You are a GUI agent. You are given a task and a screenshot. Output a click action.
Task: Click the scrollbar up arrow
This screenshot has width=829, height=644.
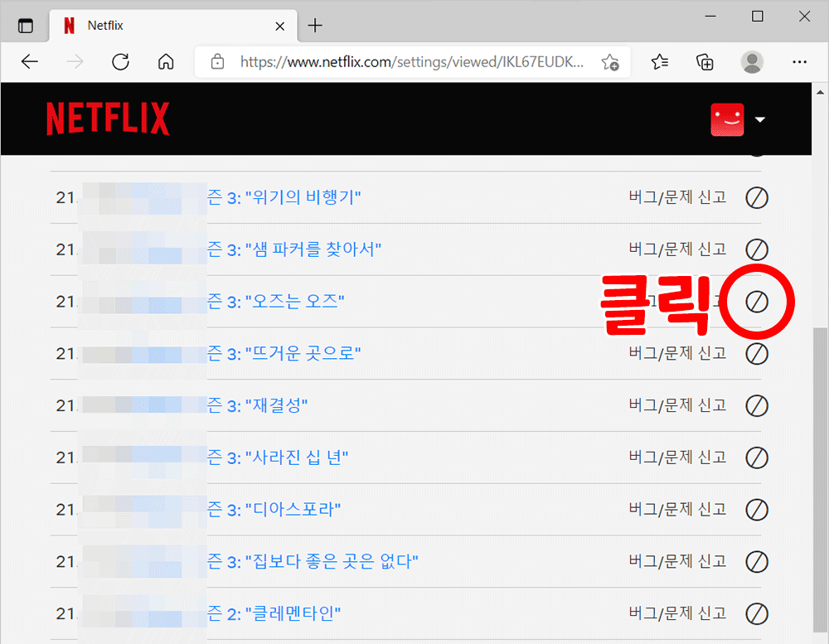point(820,92)
